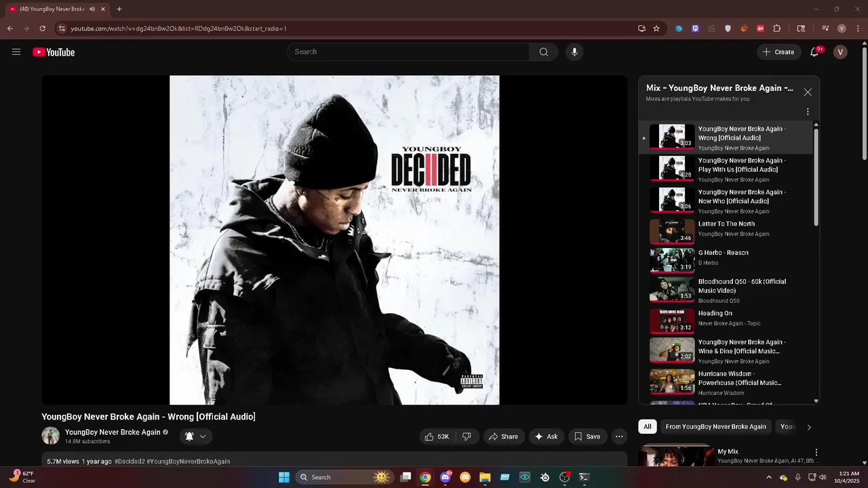868x488 pixels.
Task: Open volume control in system tray
Action: point(823,477)
